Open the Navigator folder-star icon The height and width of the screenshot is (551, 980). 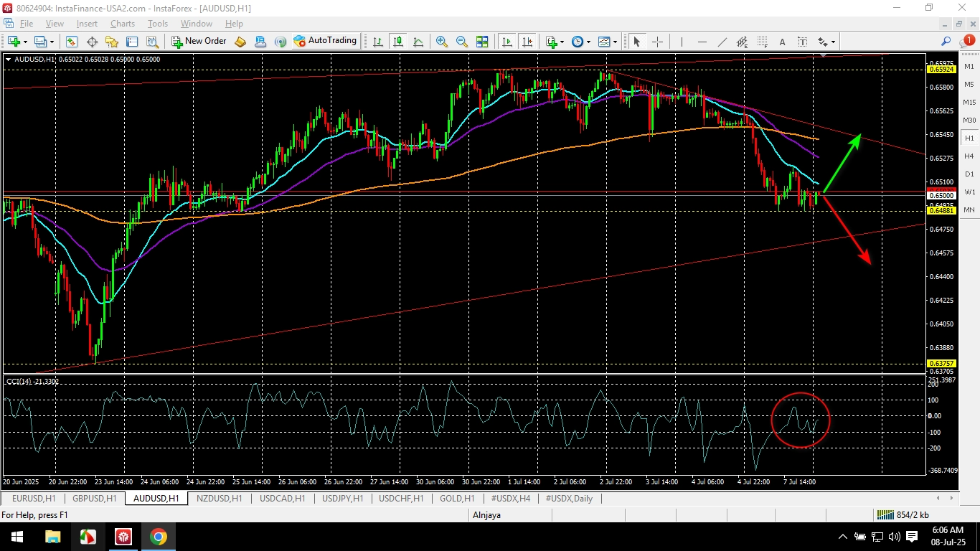(111, 42)
